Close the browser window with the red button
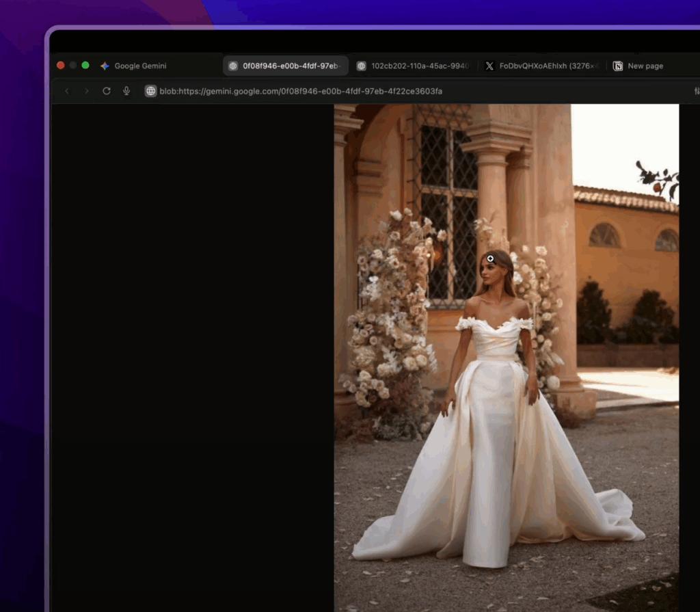This screenshot has height=612, width=700. click(61, 66)
